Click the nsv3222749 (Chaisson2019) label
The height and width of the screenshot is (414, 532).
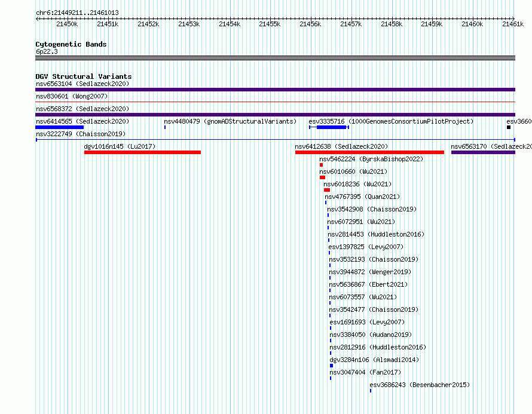point(81,134)
